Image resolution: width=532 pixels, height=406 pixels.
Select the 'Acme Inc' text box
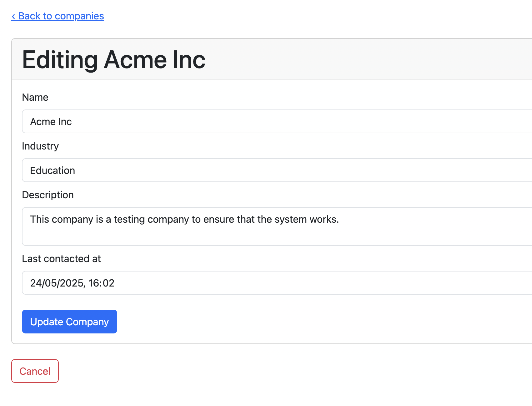tap(125, 121)
